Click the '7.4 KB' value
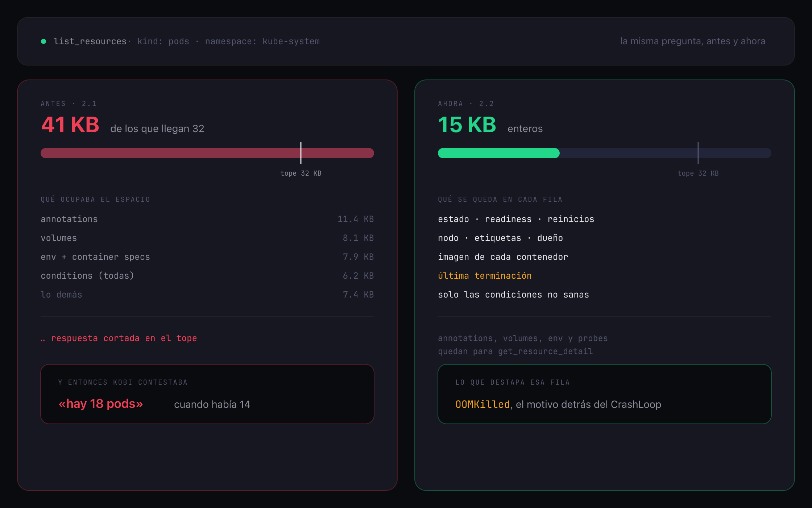This screenshot has height=508, width=812. 358,295
